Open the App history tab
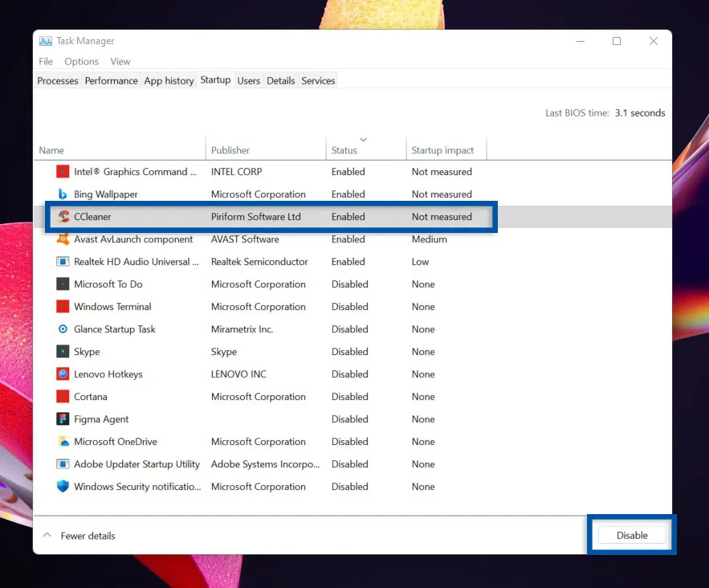Screen dimensions: 709x588 (x=169, y=80)
